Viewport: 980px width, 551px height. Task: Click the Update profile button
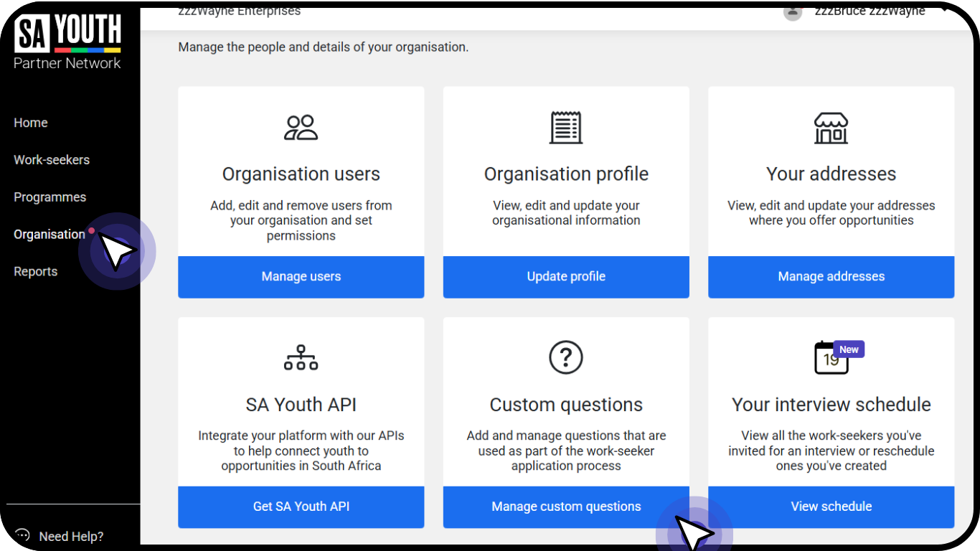566,277
